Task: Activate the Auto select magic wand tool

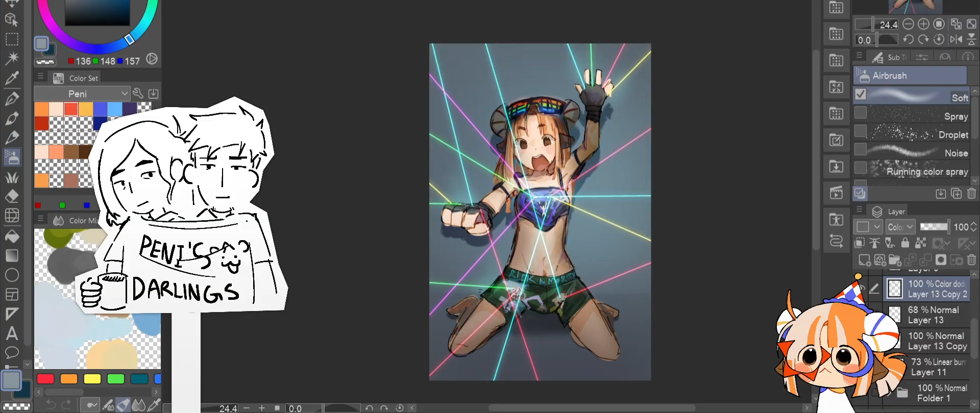Action: point(12,58)
